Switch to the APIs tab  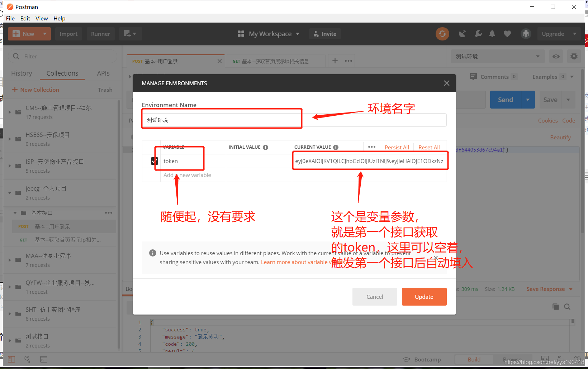[x=103, y=73]
